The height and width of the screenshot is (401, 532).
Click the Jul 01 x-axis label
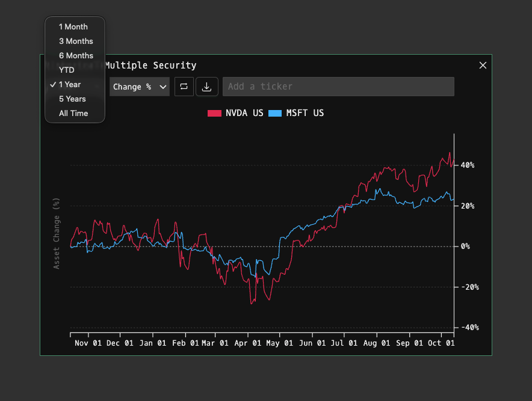click(344, 343)
